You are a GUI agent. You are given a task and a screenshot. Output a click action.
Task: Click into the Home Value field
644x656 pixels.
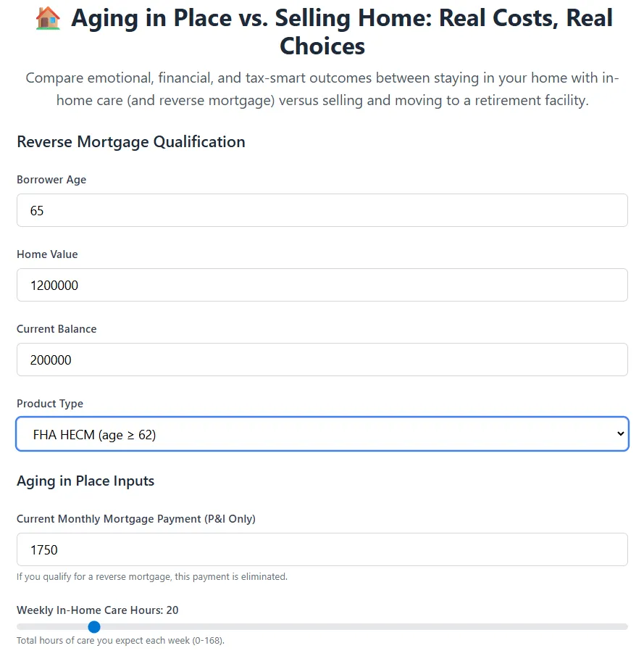coord(322,285)
